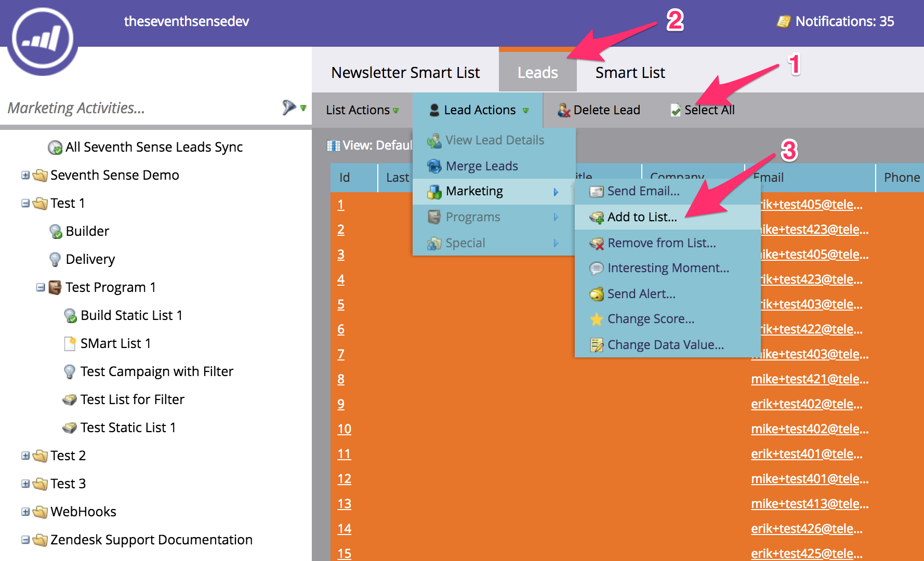This screenshot has width=924, height=561.
Task: Switch to the Newsletter Smart List tab
Action: click(x=405, y=72)
